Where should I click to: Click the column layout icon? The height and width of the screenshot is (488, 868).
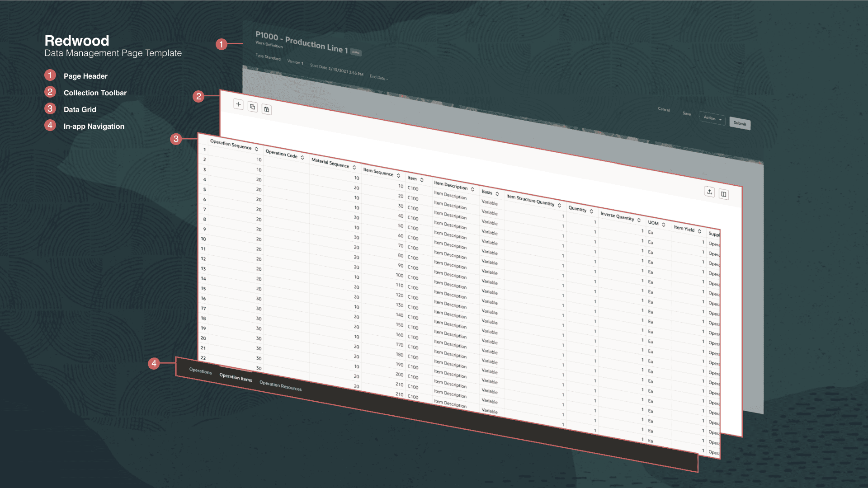click(724, 194)
